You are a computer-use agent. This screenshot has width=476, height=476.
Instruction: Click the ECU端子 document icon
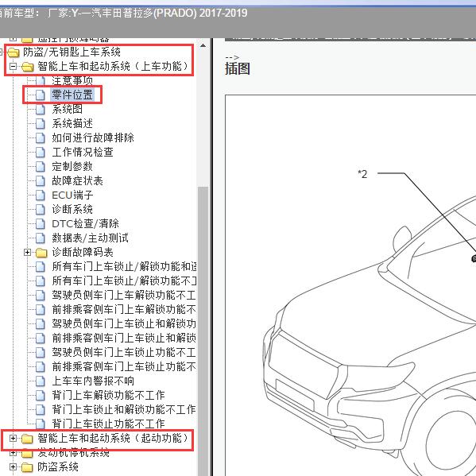(40, 195)
